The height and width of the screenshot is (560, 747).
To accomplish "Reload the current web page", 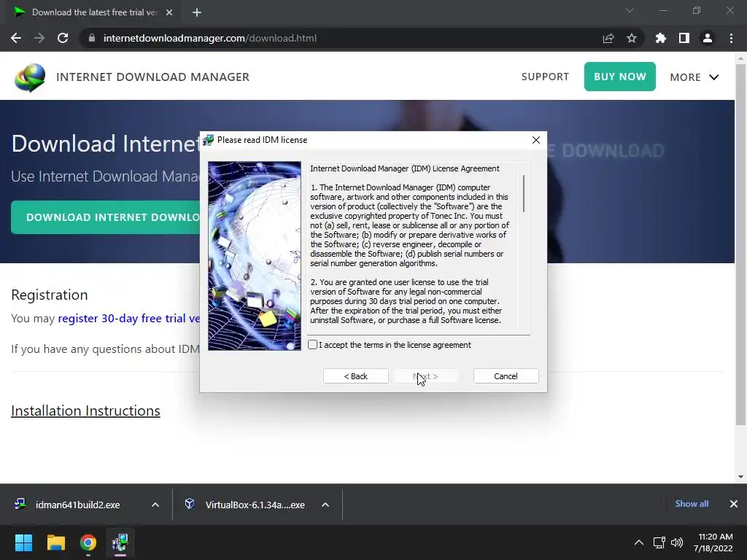I will click(63, 38).
